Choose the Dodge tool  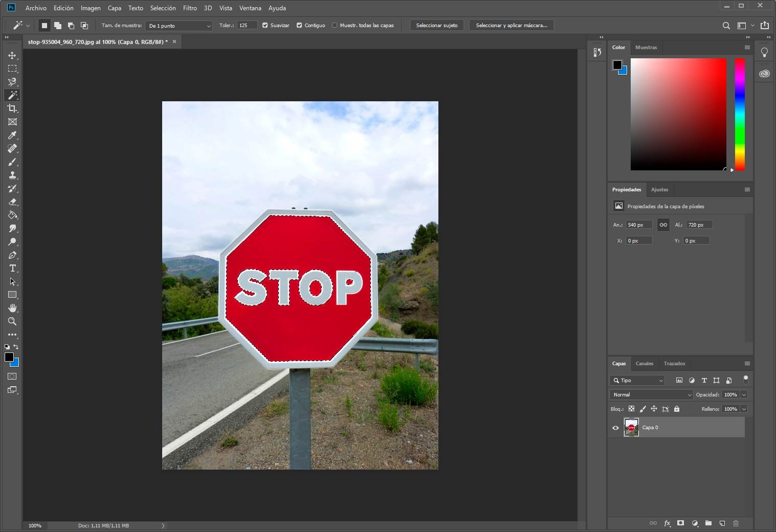pos(12,241)
